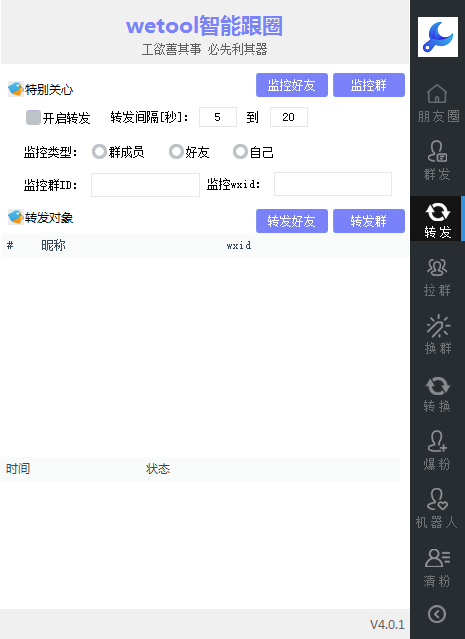Viewport: 465px width, 639px height.
Task: Select the 自己 radio button
Action: point(240,152)
